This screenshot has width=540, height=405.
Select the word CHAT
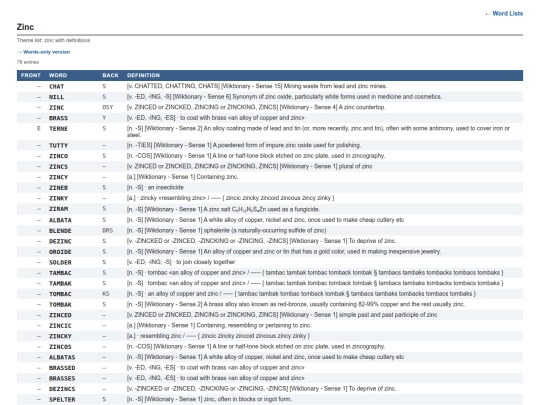(x=56, y=86)
